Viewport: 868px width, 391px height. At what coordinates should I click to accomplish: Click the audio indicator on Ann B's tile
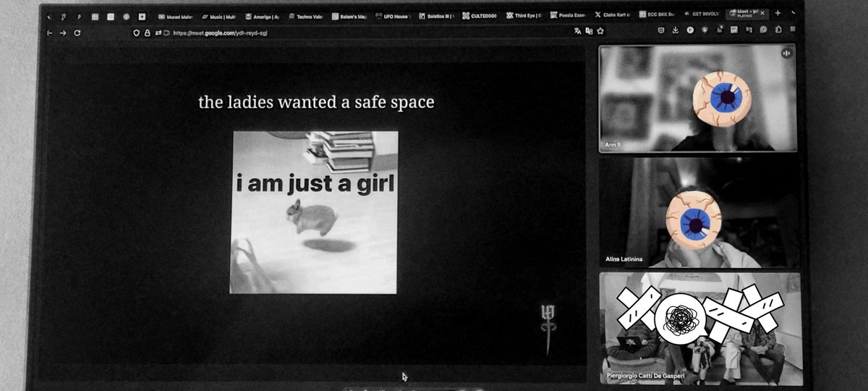click(786, 53)
